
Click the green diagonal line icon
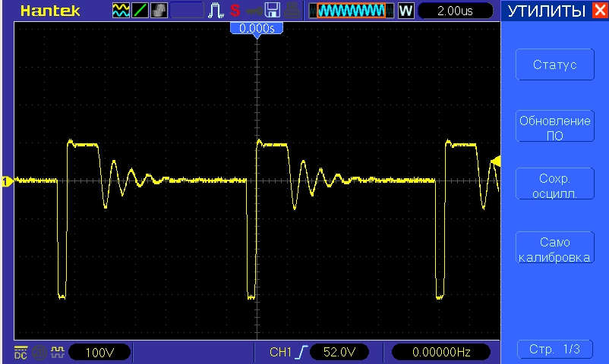point(140,11)
